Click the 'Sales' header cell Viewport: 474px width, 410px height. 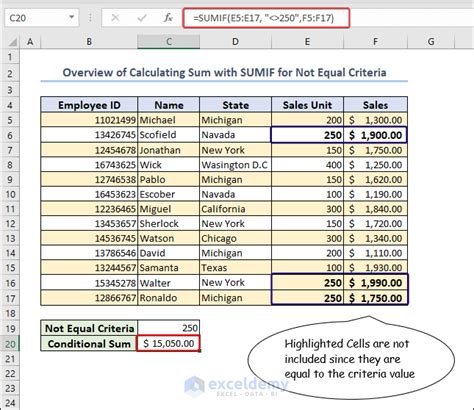point(375,105)
